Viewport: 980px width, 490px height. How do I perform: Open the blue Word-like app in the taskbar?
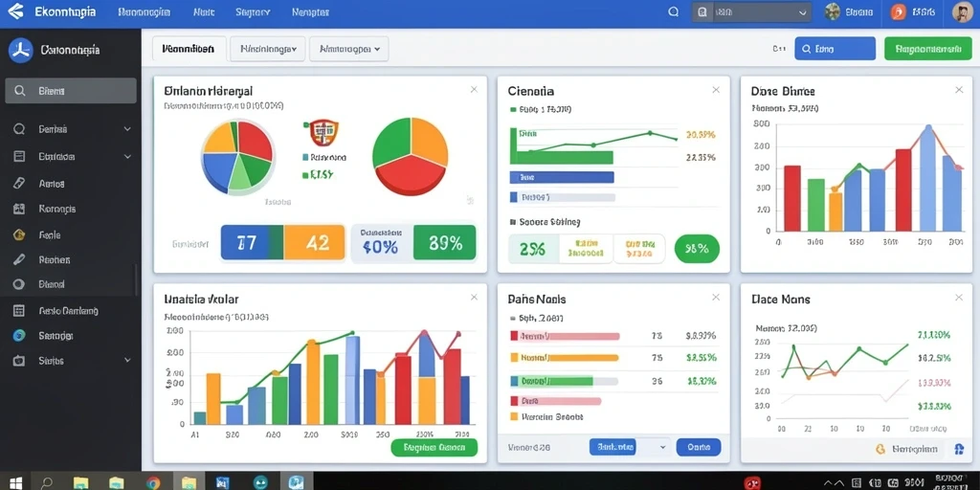pyautogui.click(x=222, y=482)
